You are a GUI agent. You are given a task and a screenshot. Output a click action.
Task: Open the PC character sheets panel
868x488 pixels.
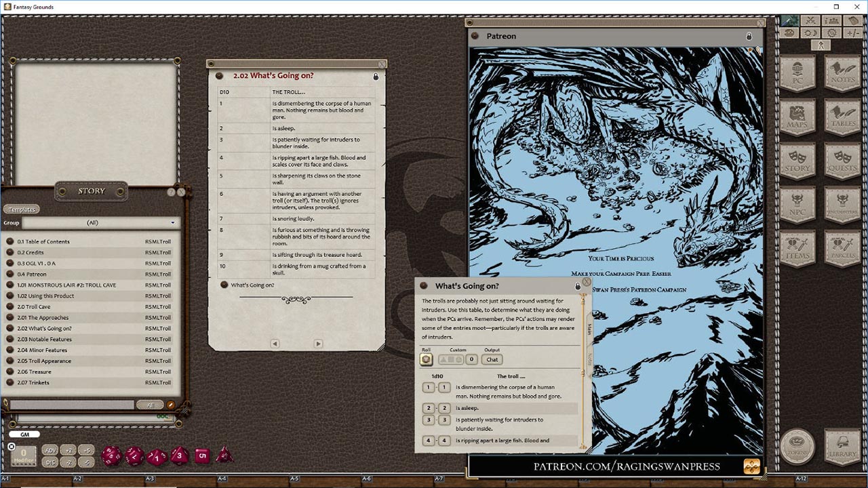pyautogui.click(x=797, y=75)
